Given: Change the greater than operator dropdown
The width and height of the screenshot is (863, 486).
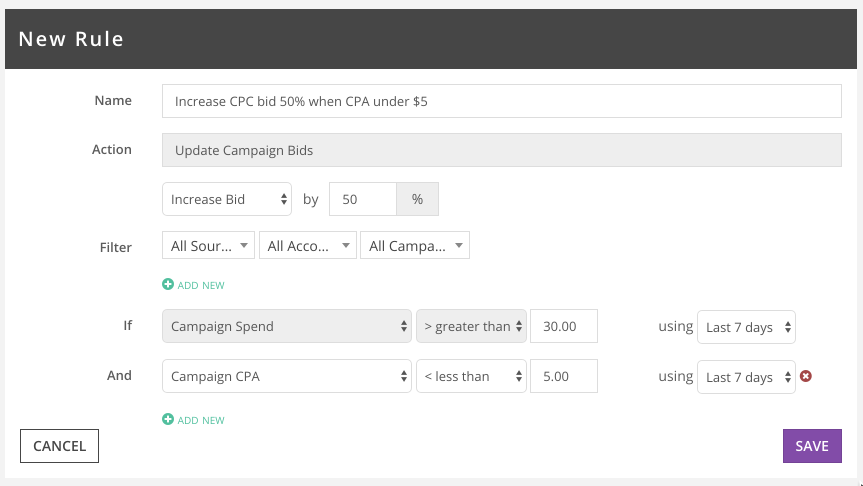Looking at the screenshot, I should (x=471, y=326).
